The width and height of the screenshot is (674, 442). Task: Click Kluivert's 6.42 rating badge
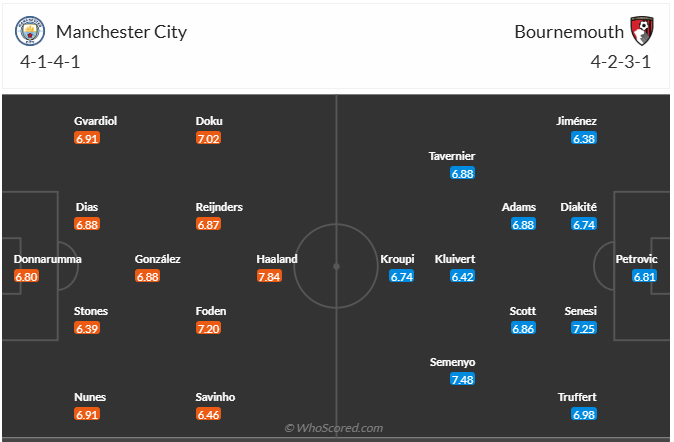462,276
